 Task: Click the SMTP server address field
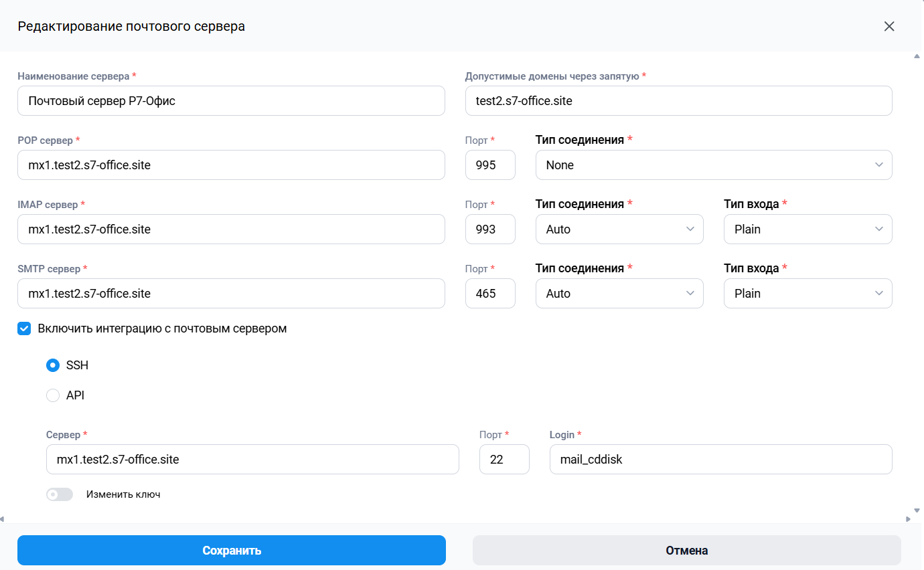[231, 294]
